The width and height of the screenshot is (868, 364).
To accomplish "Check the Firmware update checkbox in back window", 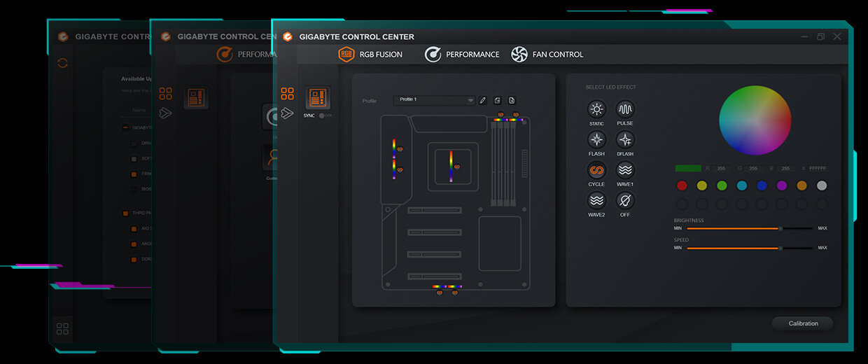I will coord(134,174).
